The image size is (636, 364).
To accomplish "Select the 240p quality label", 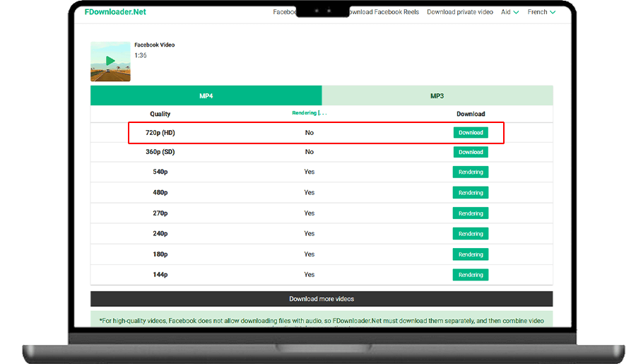I will coord(160,233).
